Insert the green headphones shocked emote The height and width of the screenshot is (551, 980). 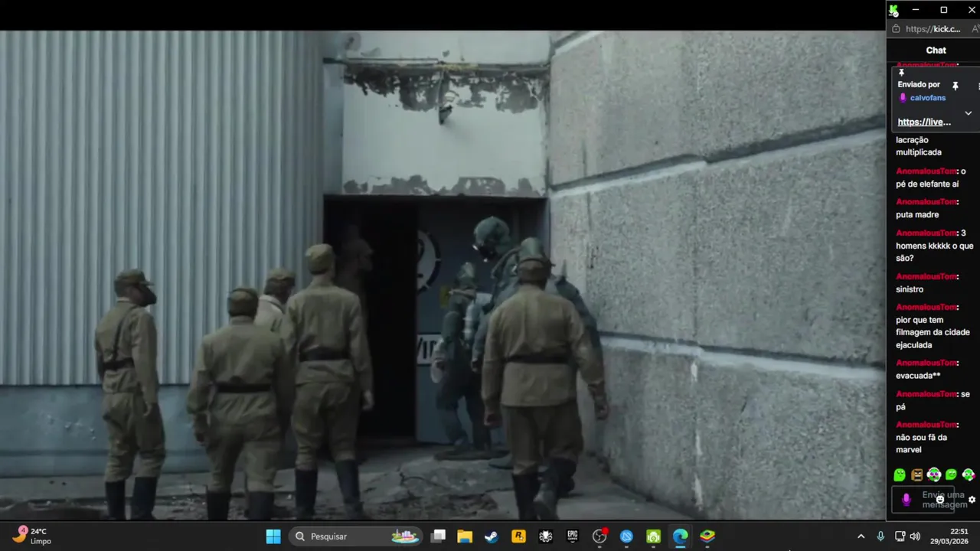pyautogui.click(x=934, y=475)
